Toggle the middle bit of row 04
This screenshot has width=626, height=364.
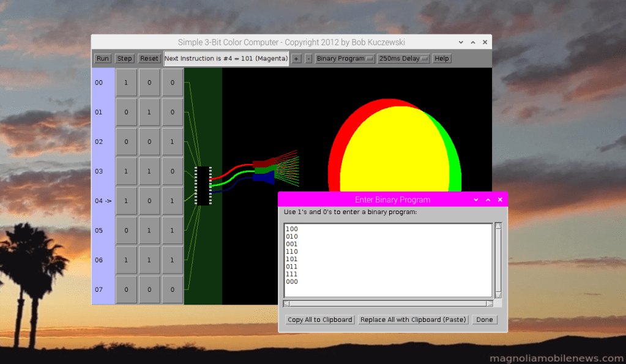[x=149, y=201]
